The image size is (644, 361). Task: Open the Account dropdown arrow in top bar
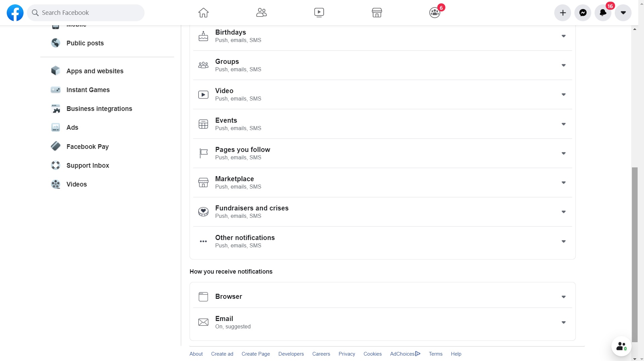pyautogui.click(x=623, y=13)
